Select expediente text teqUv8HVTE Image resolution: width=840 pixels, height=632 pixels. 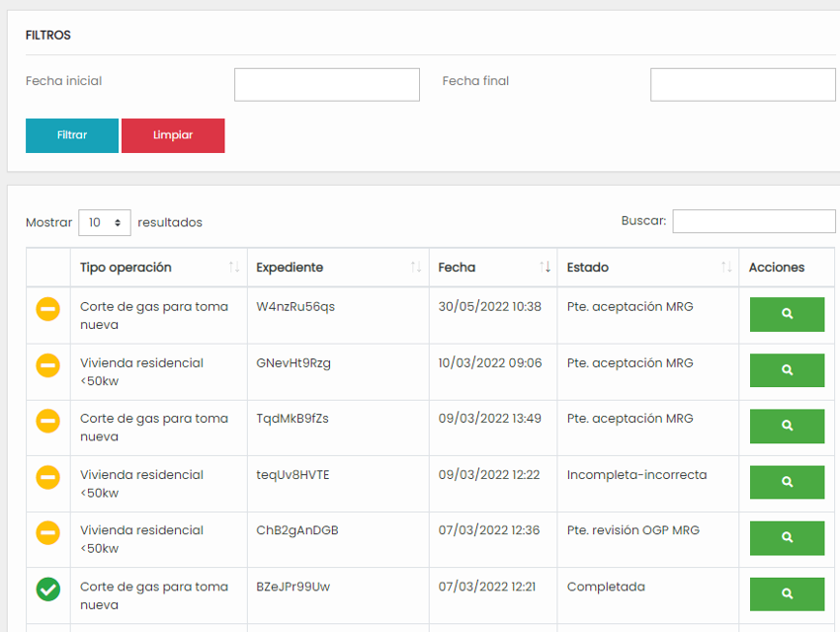tap(293, 475)
